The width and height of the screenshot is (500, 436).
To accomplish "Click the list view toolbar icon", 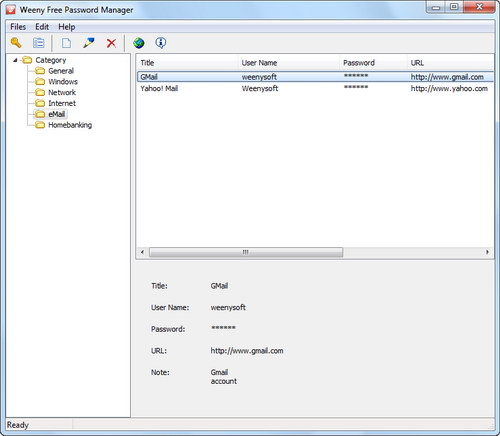I will coord(38,43).
